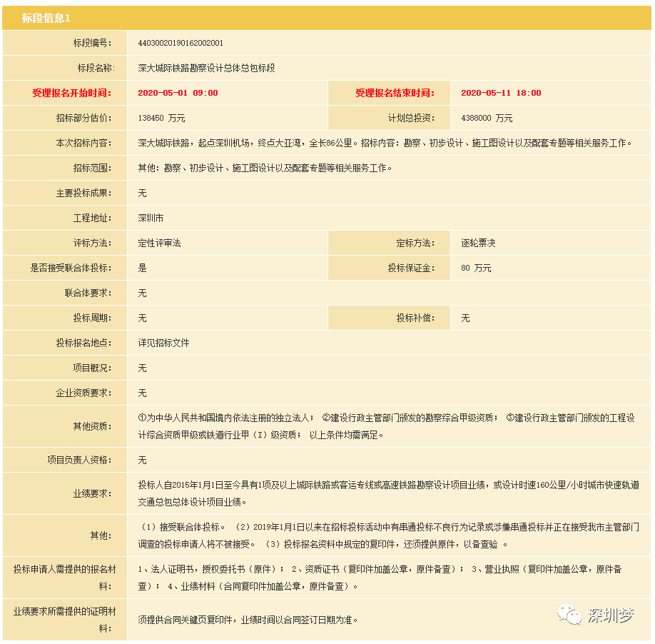Viewport: 655px width, 644px height.
Task: Select the 逐轮票决 value
Action: point(478,243)
